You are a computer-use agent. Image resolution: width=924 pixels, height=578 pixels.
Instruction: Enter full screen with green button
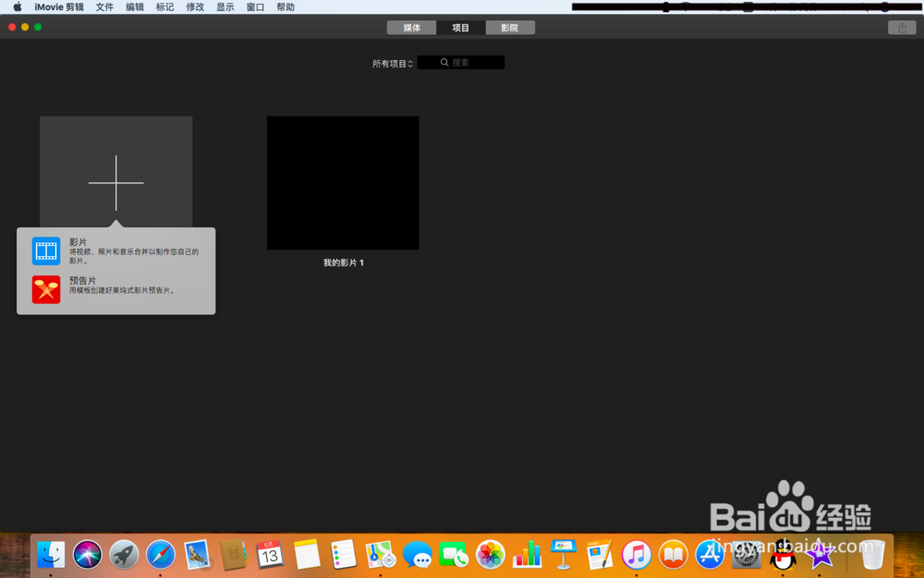[x=38, y=27]
